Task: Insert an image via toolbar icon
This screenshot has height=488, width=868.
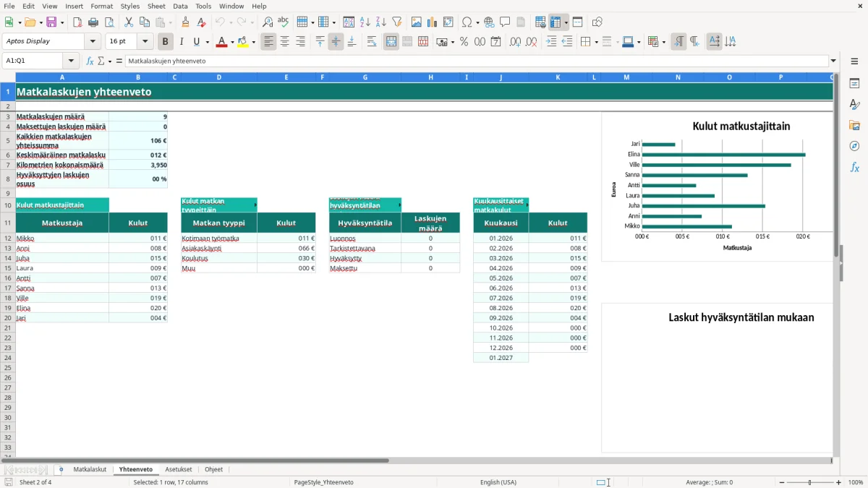Action: click(x=417, y=22)
